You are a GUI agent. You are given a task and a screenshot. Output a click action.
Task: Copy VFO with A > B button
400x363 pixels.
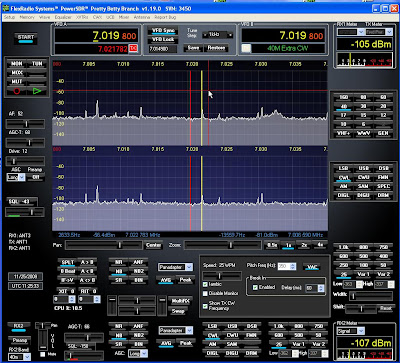pos(87,263)
